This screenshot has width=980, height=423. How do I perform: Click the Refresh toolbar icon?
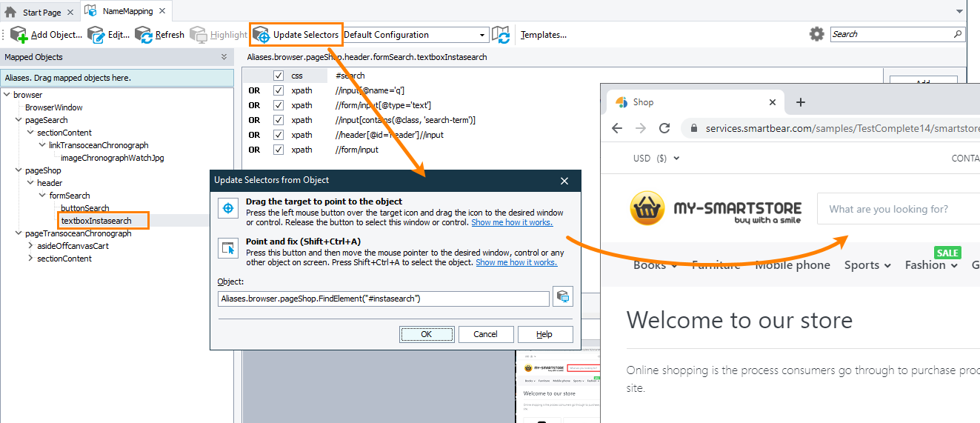(143, 35)
